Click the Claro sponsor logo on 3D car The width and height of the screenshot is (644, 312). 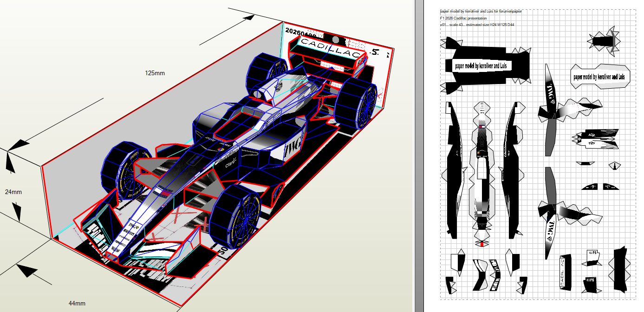(x=231, y=164)
